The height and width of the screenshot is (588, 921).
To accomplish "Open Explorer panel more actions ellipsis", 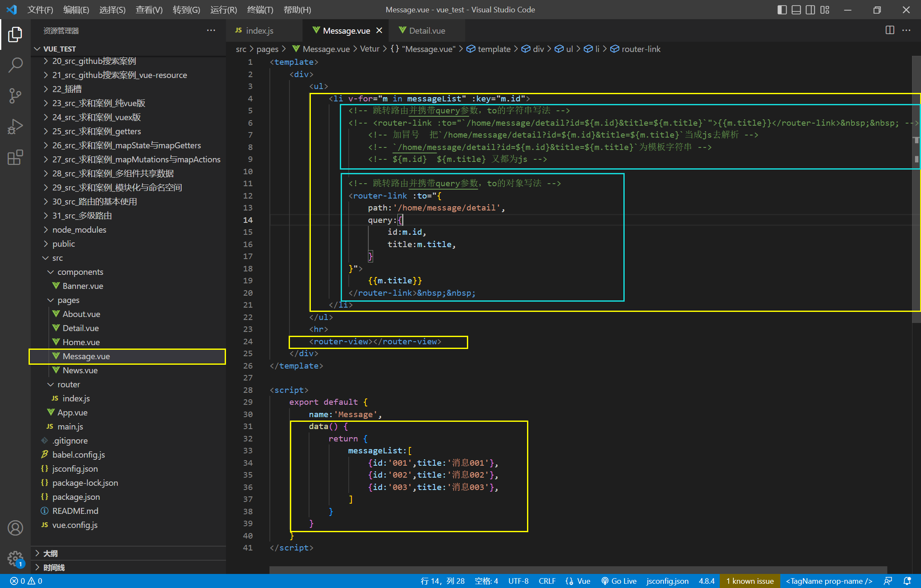I will pyautogui.click(x=211, y=30).
